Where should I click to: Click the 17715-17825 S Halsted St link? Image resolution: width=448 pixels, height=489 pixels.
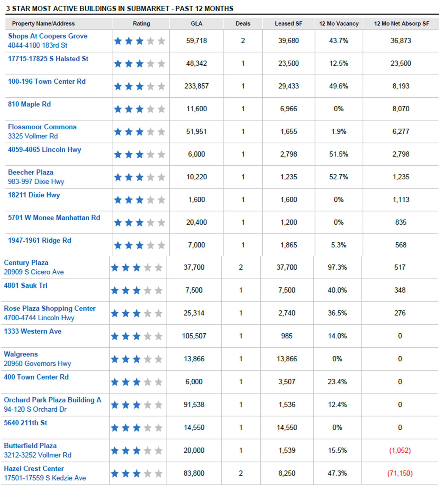(48, 59)
